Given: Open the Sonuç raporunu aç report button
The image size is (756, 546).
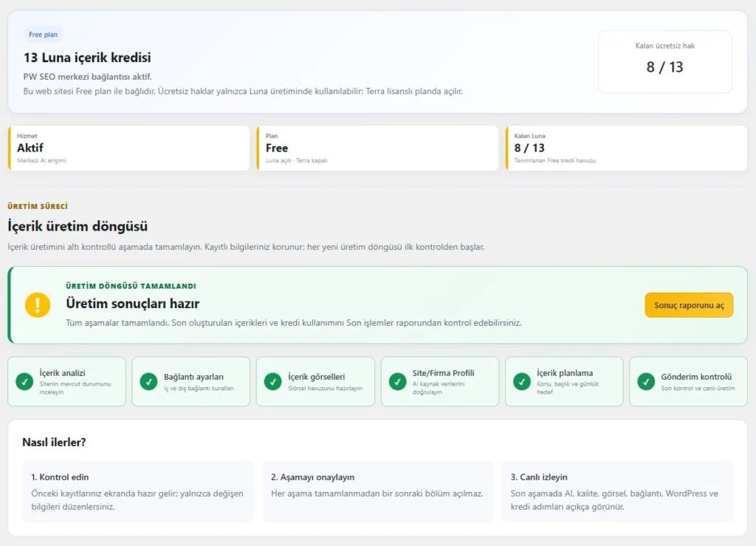Looking at the screenshot, I should (689, 305).
